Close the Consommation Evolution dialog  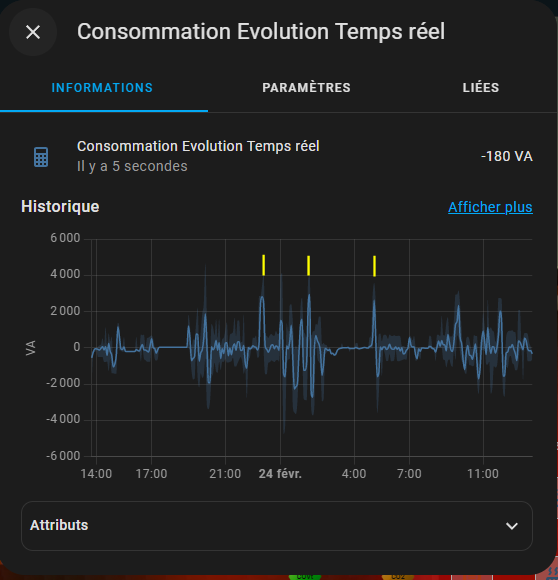33,32
